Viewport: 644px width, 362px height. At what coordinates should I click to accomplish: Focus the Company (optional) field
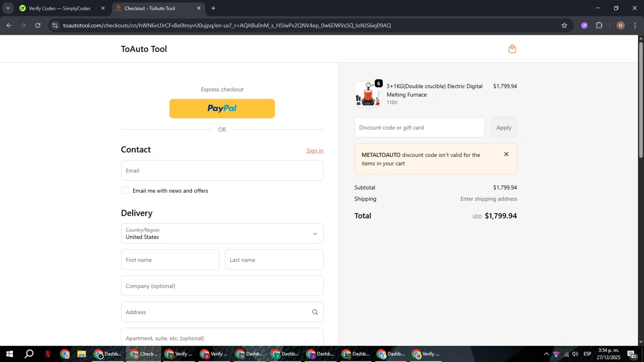222,286
